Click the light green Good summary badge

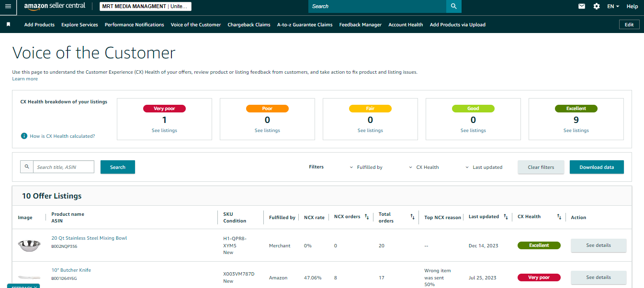point(473,109)
